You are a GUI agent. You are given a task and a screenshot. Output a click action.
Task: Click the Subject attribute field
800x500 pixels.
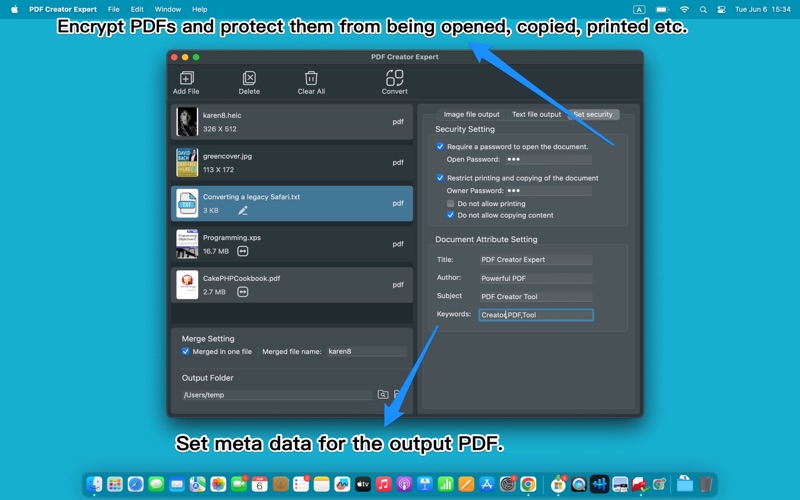[536, 296]
